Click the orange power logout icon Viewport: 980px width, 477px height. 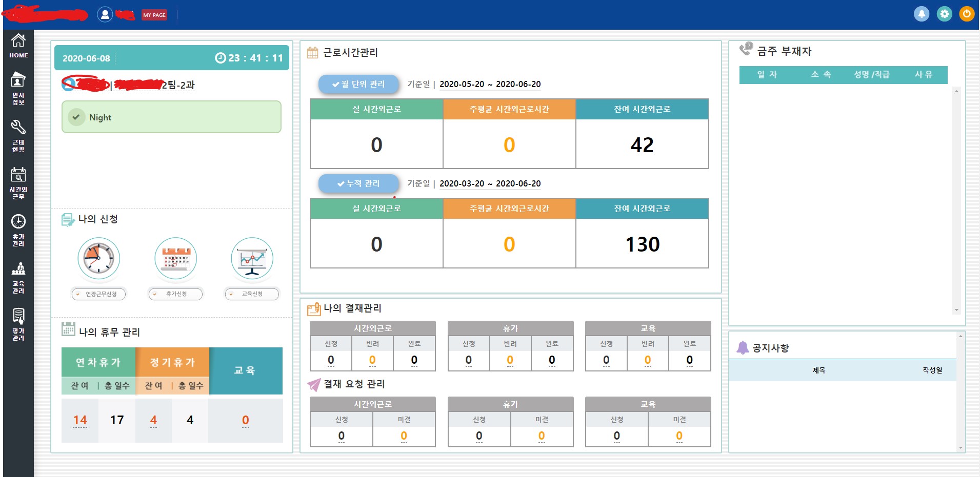[x=967, y=14]
